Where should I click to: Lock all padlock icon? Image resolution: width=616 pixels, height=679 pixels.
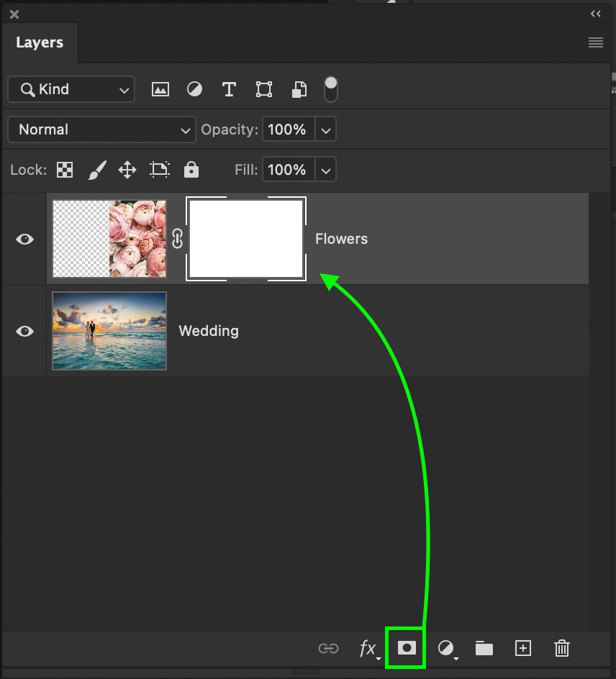[x=191, y=170]
